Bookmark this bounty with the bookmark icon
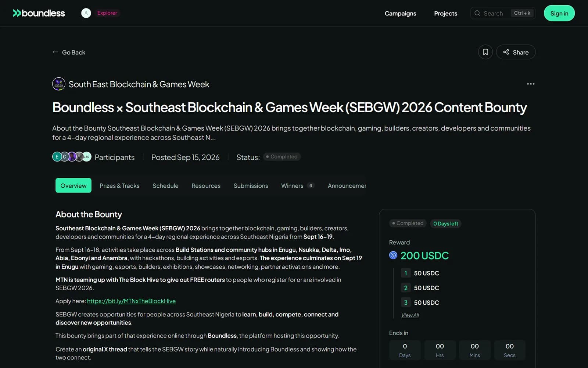The height and width of the screenshot is (368, 588). point(485,52)
